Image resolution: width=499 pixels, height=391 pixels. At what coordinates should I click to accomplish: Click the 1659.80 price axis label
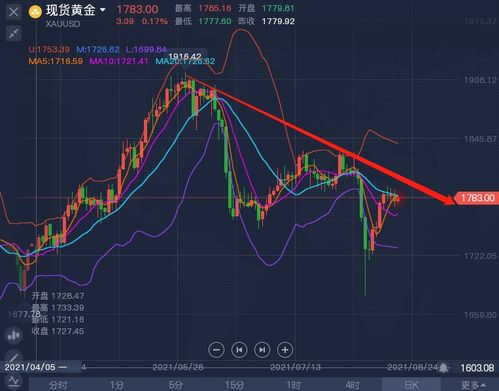(480, 315)
